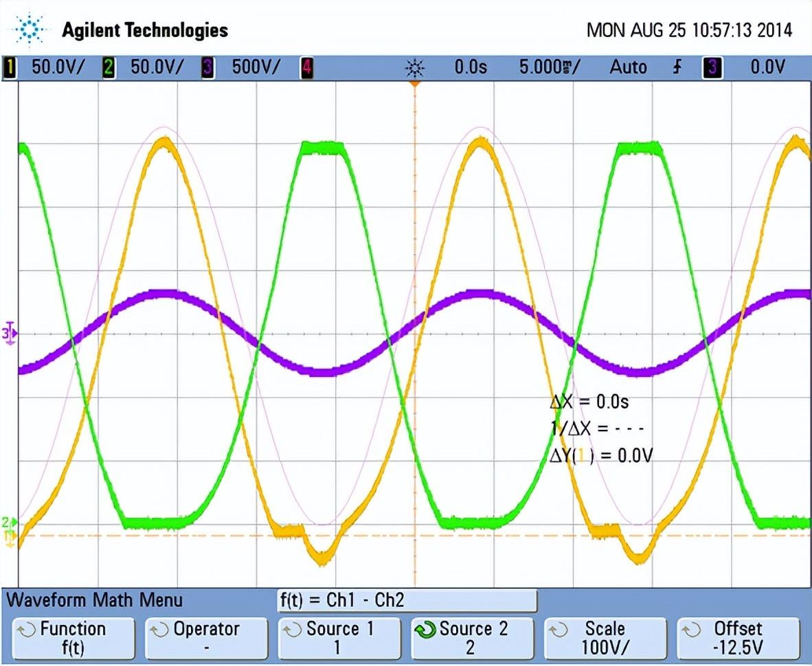Click the green rotary icon on Source 2
812x666 pixels.
pos(426,629)
